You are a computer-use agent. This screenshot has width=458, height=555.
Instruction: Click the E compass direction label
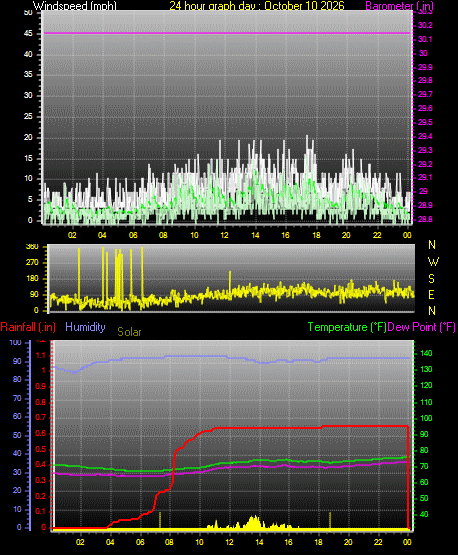point(431,294)
